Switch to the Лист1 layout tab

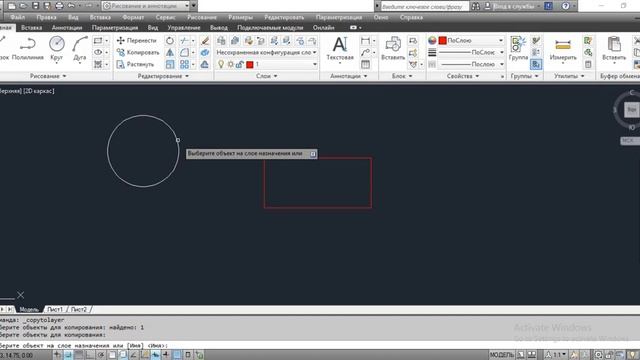tap(55, 309)
